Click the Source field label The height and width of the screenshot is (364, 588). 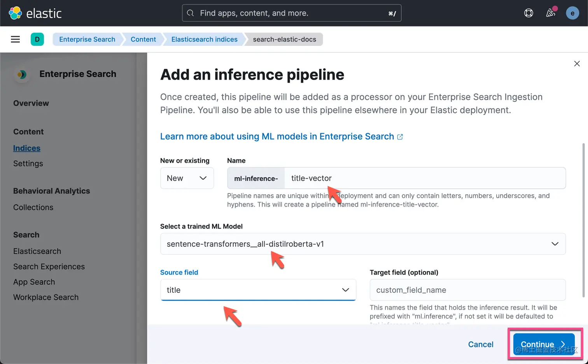(x=179, y=272)
